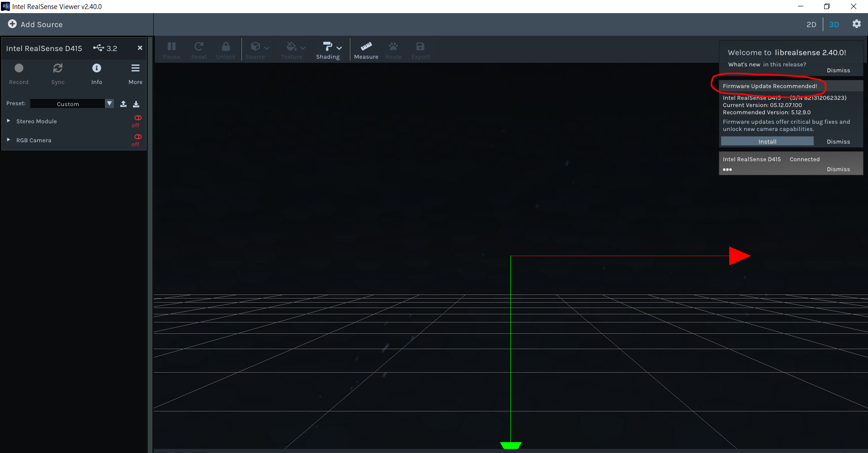Open the More hamburger menu

(x=135, y=74)
